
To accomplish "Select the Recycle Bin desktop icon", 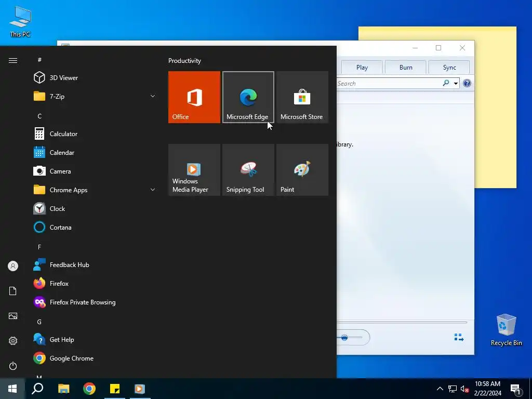I will click(506, 330).
